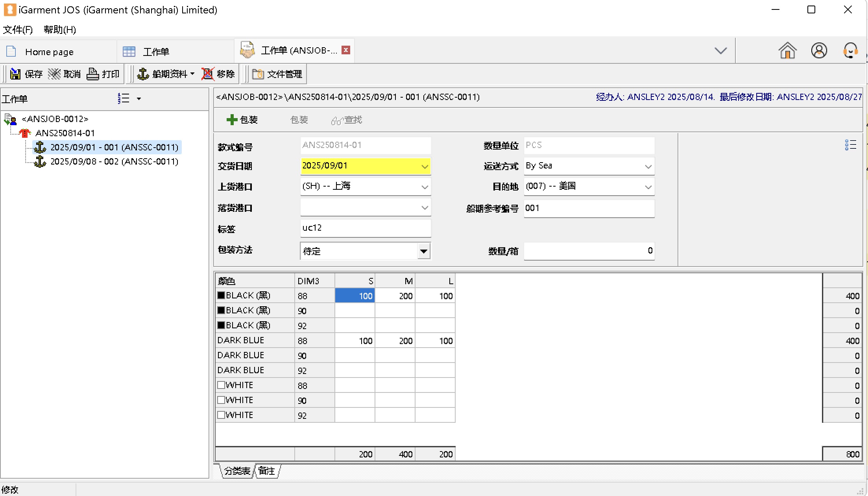
Task: Click the Cancel (取消) toolbar icon
Action: click(x=54, y=74)
